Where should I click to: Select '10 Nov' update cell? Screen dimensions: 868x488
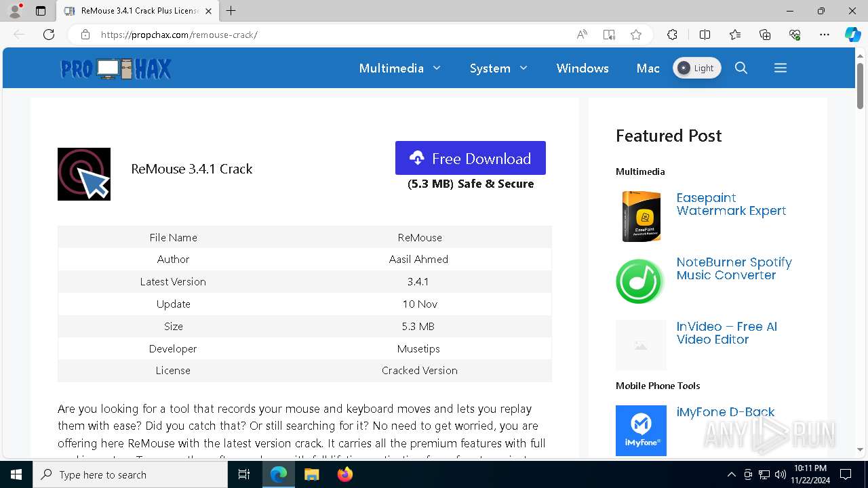420,304
